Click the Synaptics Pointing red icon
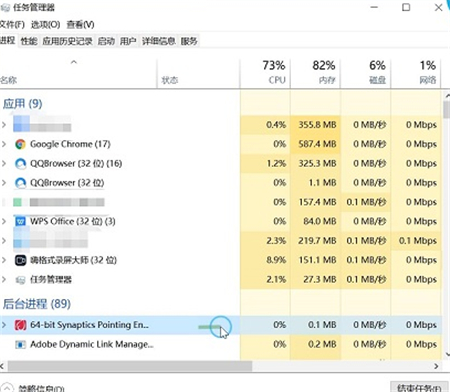Screen dimensions: 450x392 (20, 325)
